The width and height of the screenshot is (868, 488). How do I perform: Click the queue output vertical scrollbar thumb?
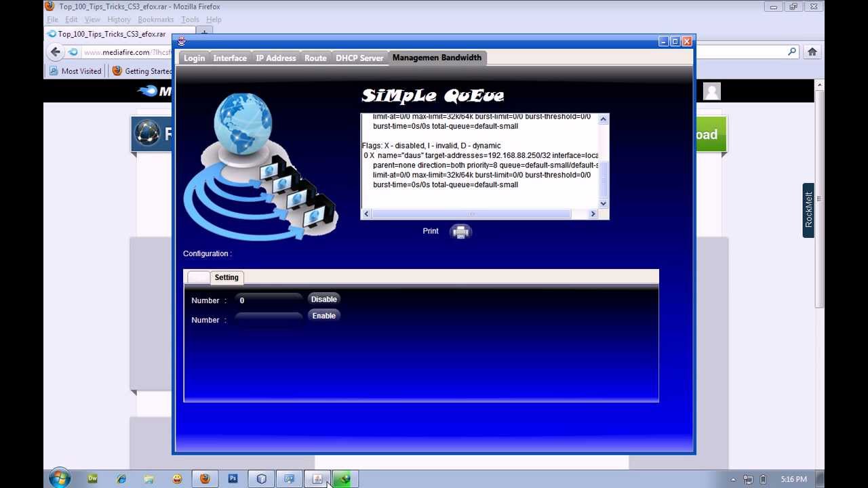point(604,179)
